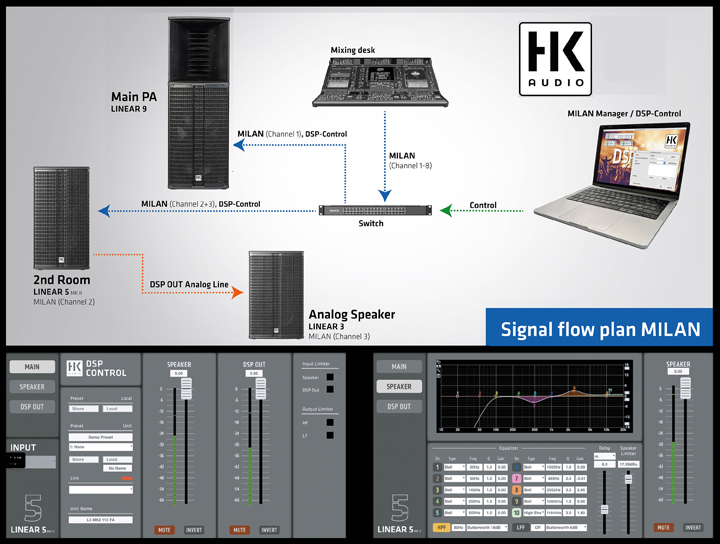Open the Link dropdown
Screen dimensions: 720x544
point(101,490)
